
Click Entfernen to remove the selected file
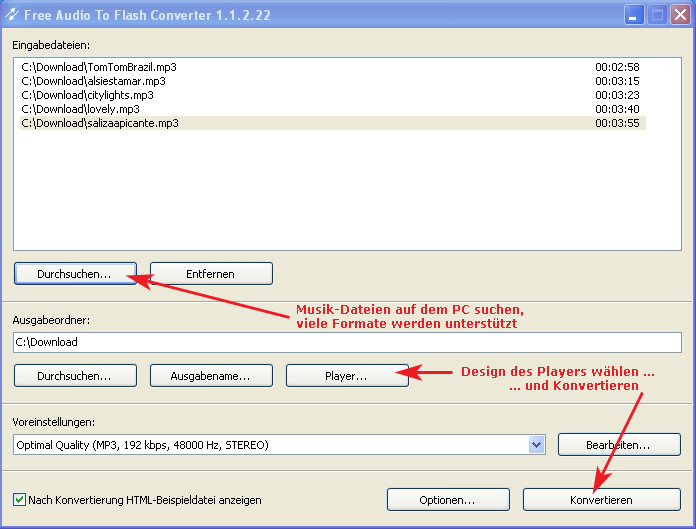pos(211,273)
